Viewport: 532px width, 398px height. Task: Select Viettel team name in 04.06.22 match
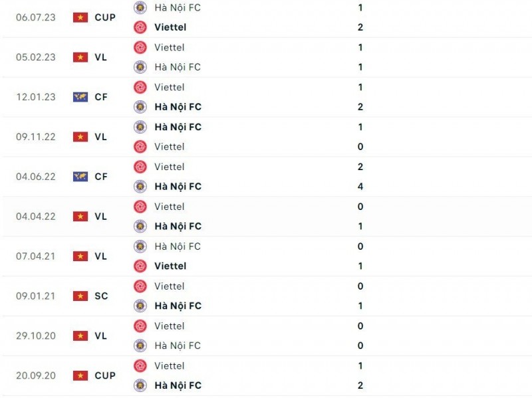(x=170, y=167)
